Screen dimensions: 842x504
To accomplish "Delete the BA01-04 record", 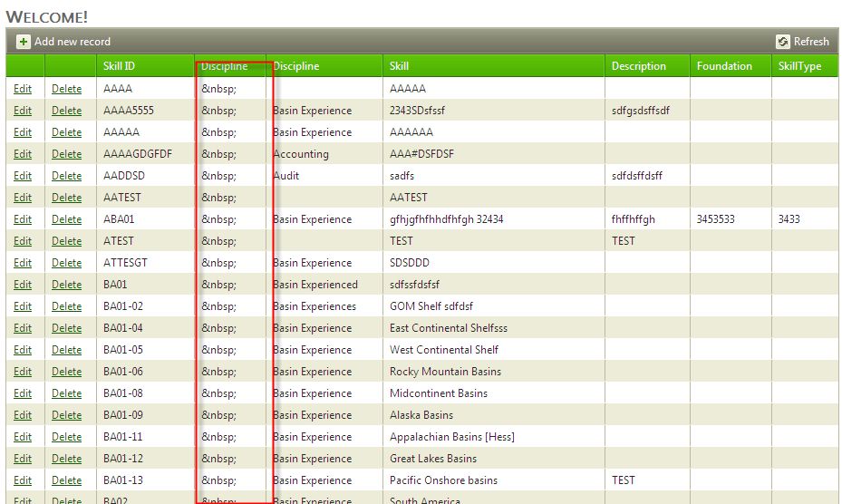I will tap(66, 328).
